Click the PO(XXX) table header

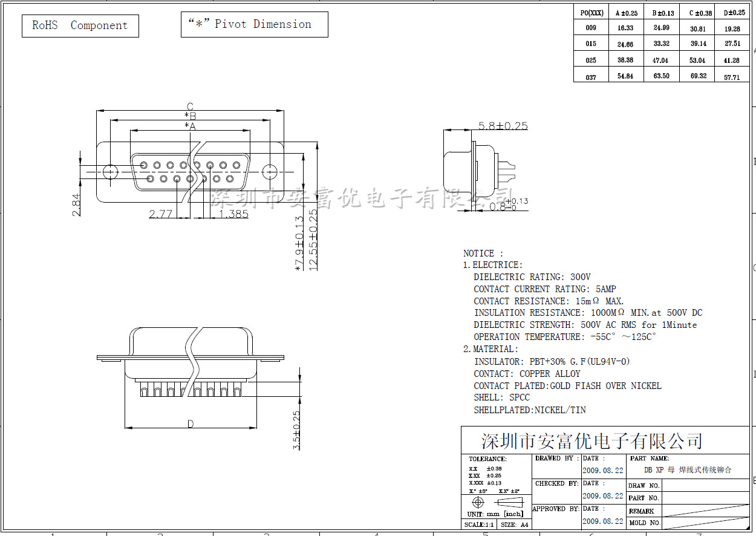click(x=591, y=13)
